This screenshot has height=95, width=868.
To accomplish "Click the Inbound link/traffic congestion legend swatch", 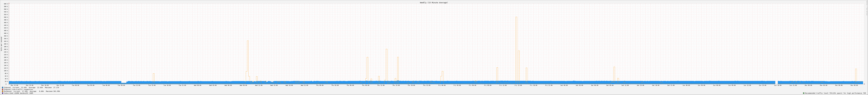I will [3, 89].
